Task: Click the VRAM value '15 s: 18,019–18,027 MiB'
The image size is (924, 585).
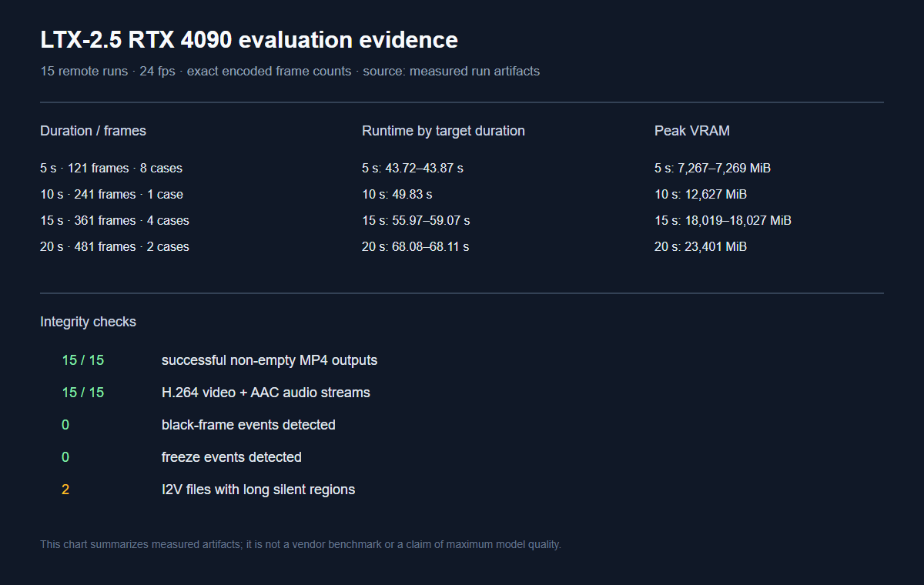Action: point(723,220)
